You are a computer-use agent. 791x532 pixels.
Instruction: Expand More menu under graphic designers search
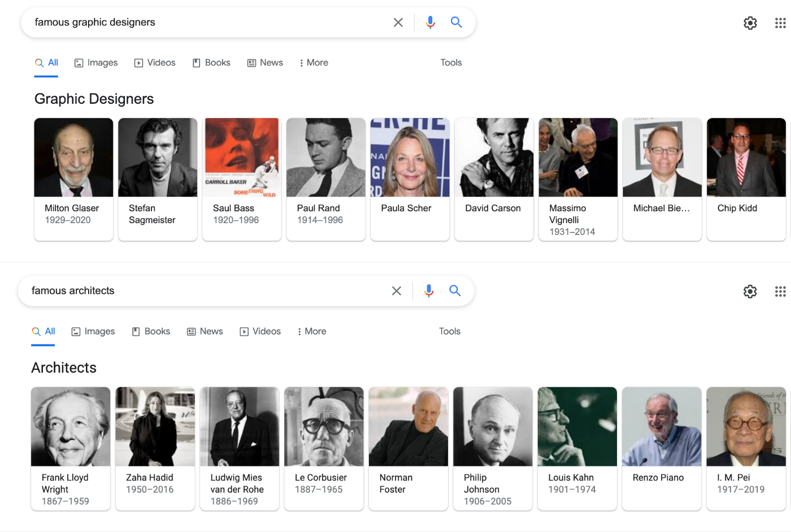(x=314, y=63)
